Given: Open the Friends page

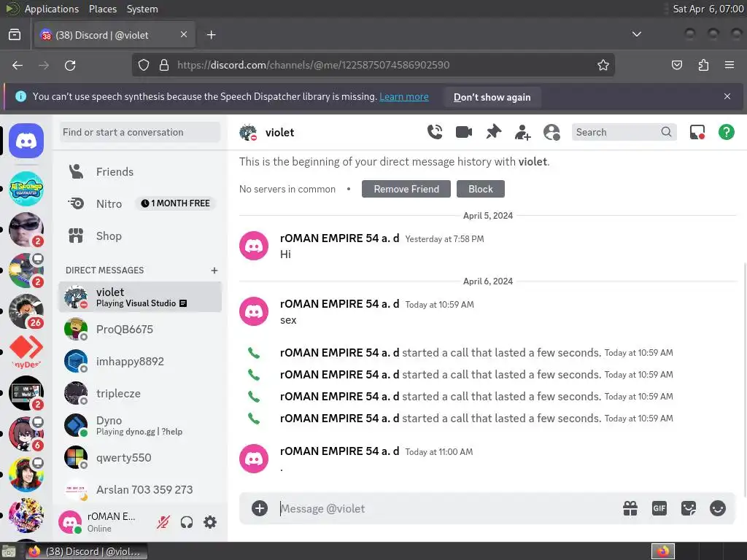Looking at the screenshot, I should 140,171.
